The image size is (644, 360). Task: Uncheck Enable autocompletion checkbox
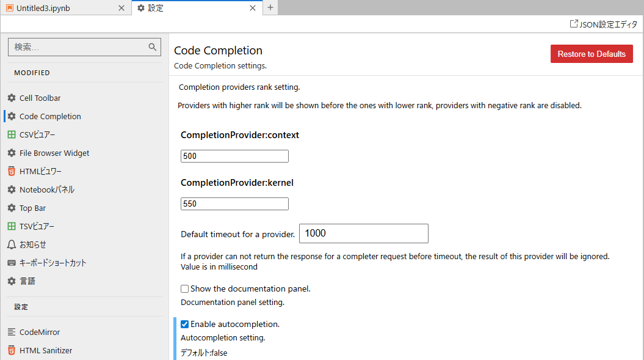[184, 324]
